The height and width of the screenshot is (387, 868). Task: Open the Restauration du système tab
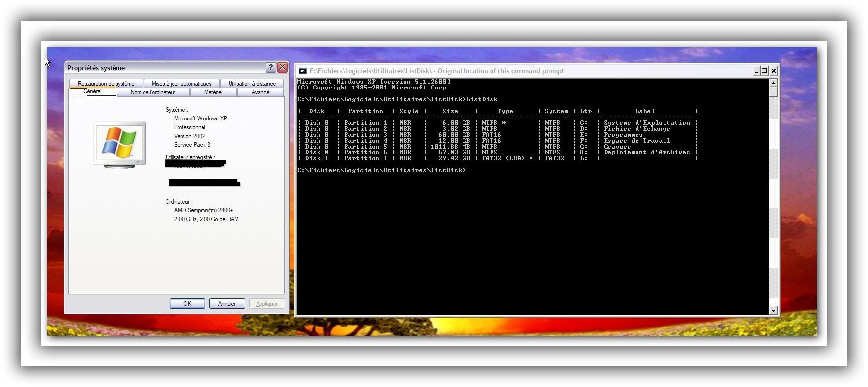point(106,84)
